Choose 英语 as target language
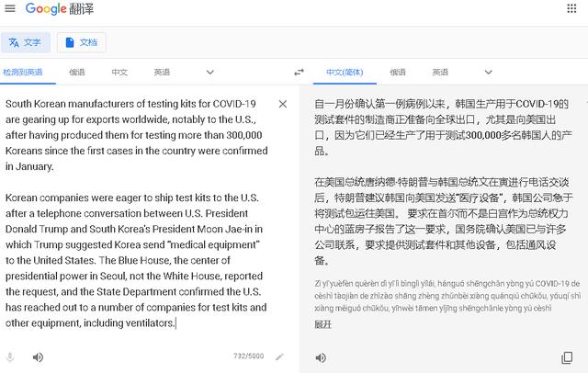This screenshot has height=373, width=588. [x=440, y=72]
